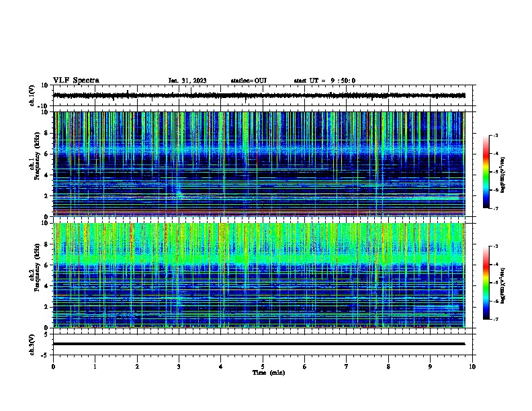Click the "ch.1(V)" waveform axis label
Screen dimensions: 532x411
[x=32, y=95]
